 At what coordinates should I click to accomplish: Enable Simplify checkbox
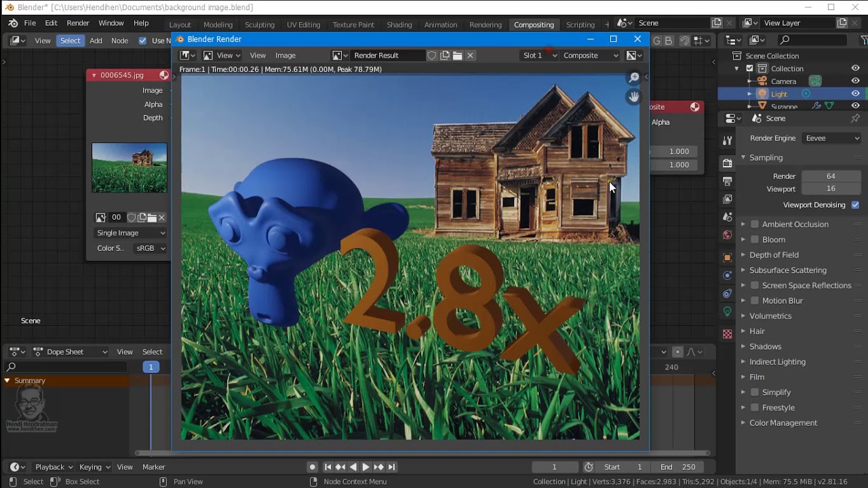coord(755,392)
